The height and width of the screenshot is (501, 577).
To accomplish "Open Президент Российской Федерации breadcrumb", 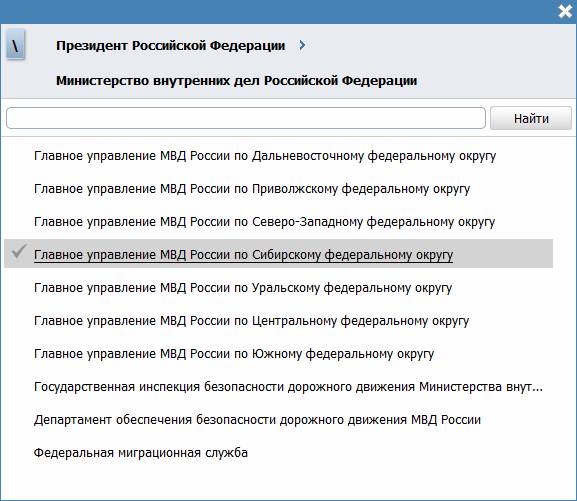I will pyautogui.click(x=170, y=46).
